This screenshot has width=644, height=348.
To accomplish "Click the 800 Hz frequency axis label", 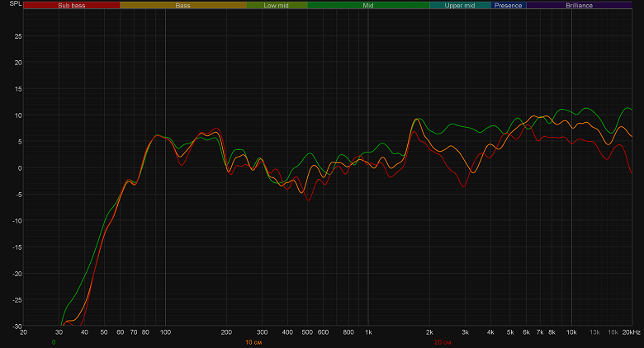I will pyautogui.click(x=348, y=332).
